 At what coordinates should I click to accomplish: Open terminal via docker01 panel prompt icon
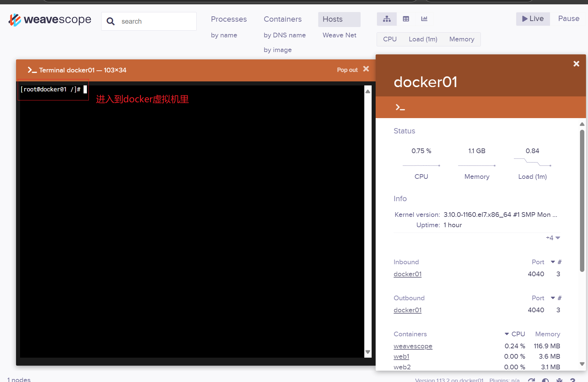pyautogui.click(x=400, y=107)
